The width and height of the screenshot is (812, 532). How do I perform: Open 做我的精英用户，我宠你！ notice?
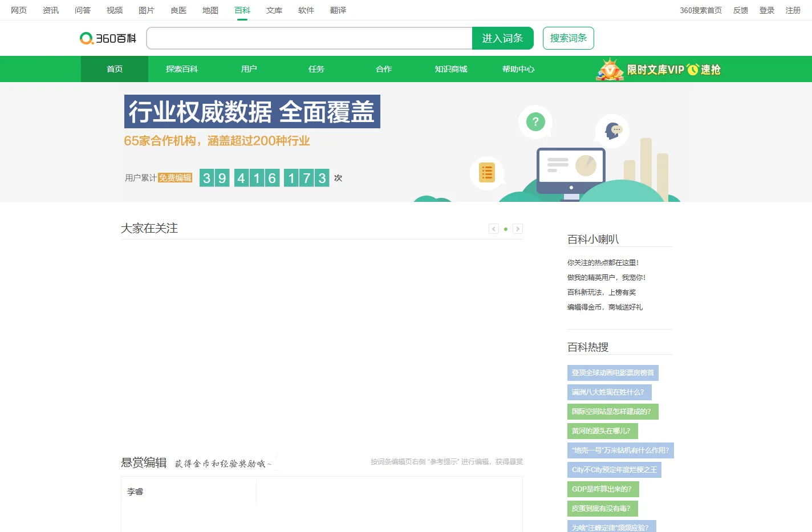607,278
